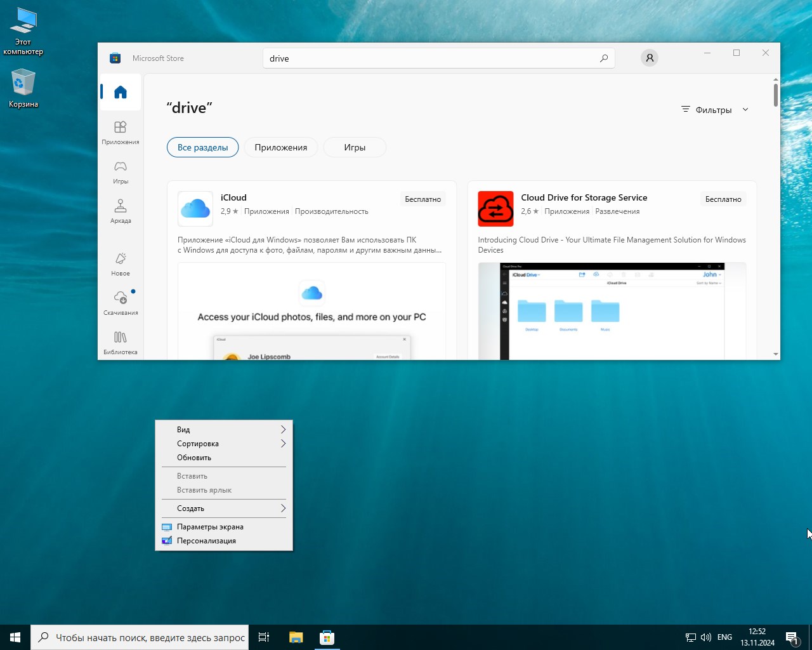The height and width of the screenshot is (650, 812).
Task: Open the Home section in Store sidebar
Action: pyautogui.click(x=121, y=93)
